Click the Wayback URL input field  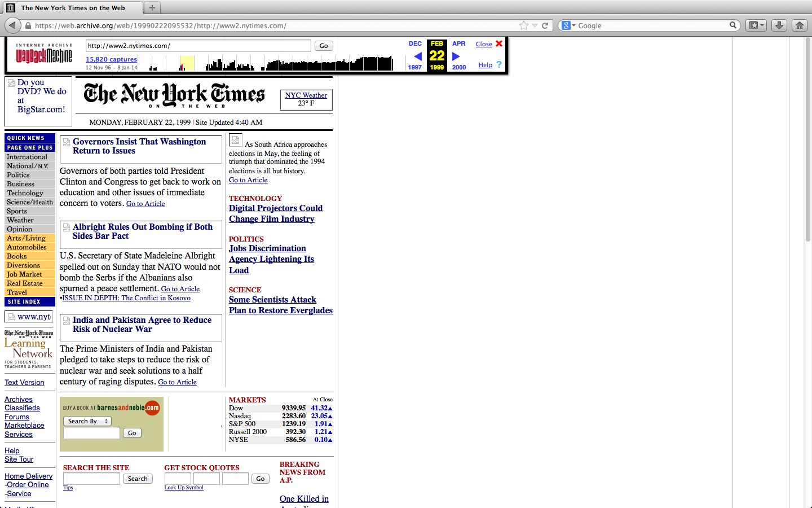198,46
